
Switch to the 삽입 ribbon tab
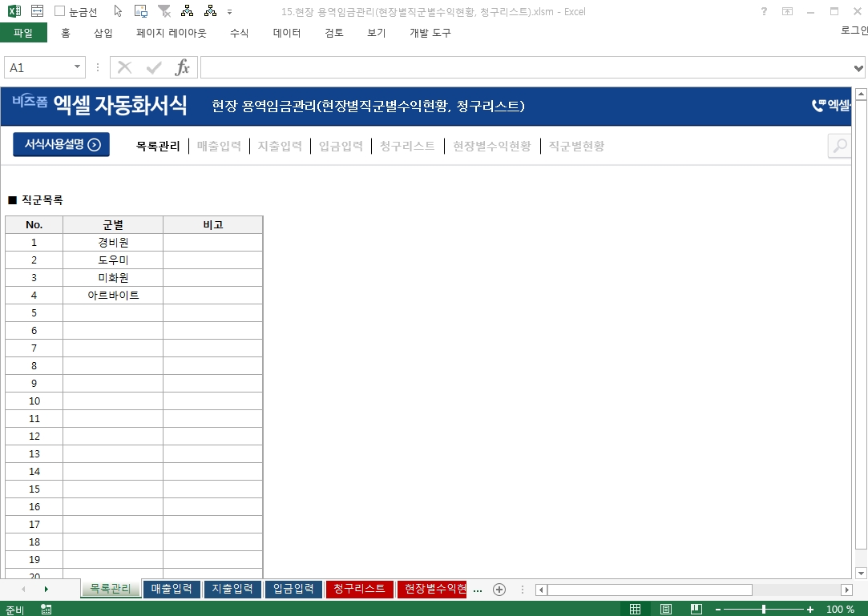click(x=103, y=33)
